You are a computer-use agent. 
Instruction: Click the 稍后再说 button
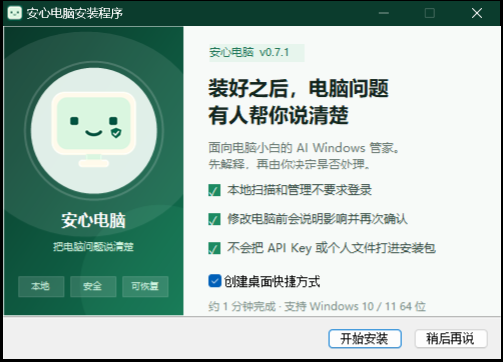(451, 339)
